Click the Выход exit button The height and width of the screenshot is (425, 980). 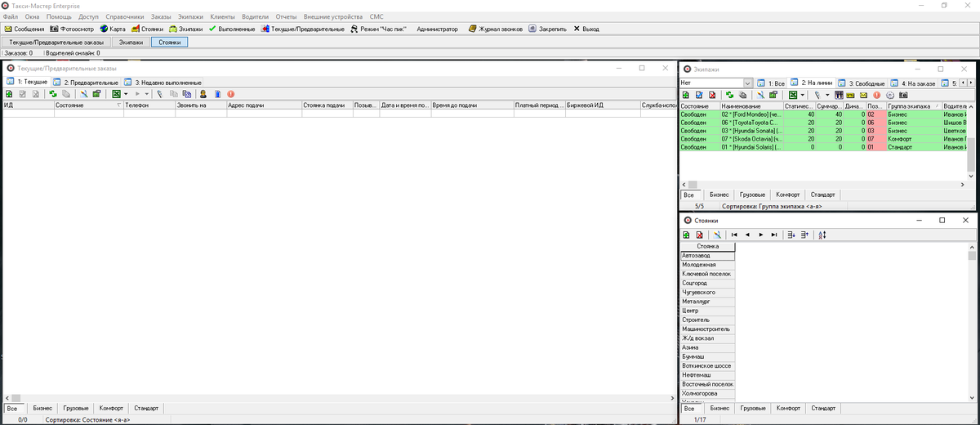(586, 29)
